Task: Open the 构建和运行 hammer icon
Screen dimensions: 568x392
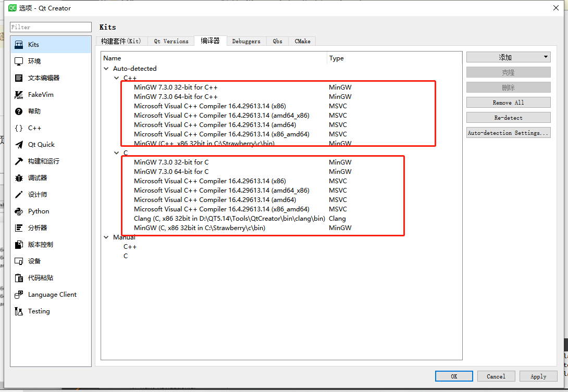Action: pos(19,161)
